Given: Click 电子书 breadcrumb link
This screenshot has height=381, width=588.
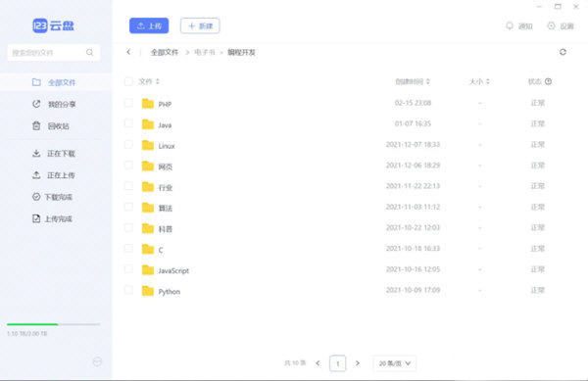Looking at the screenshot, I should tap(205, 53).
